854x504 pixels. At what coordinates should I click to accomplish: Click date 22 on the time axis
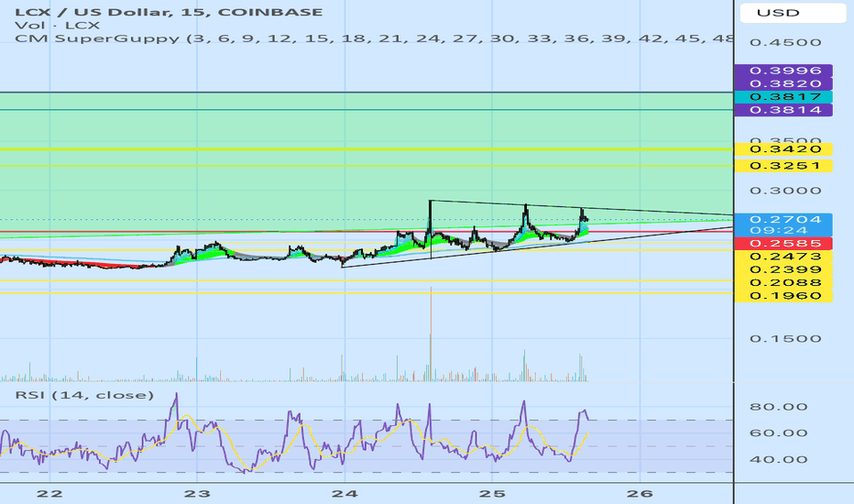pos(49,494)
